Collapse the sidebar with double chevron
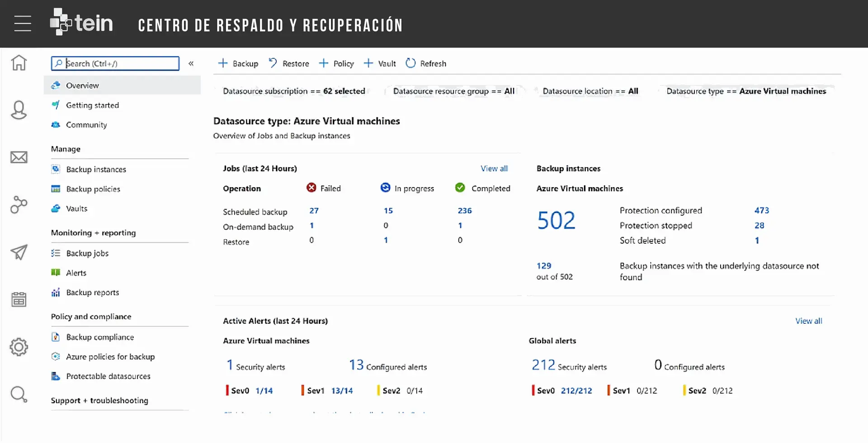Screen dimensions: 868x443 click(x=191, y=64)
